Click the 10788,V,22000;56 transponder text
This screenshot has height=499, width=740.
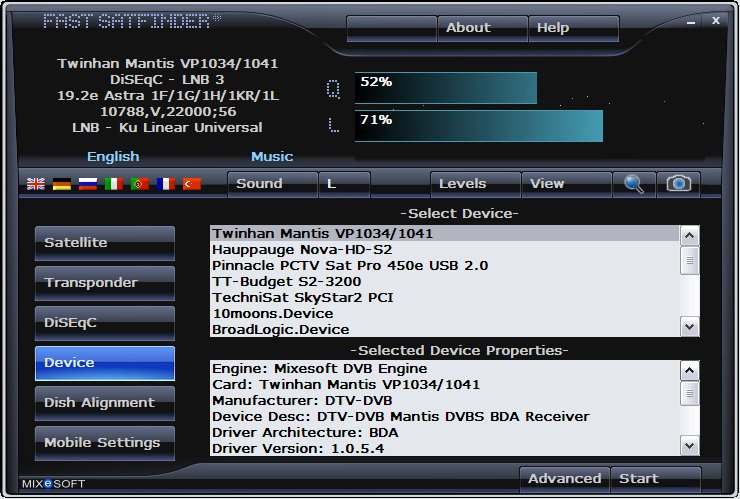click(168, 112)
